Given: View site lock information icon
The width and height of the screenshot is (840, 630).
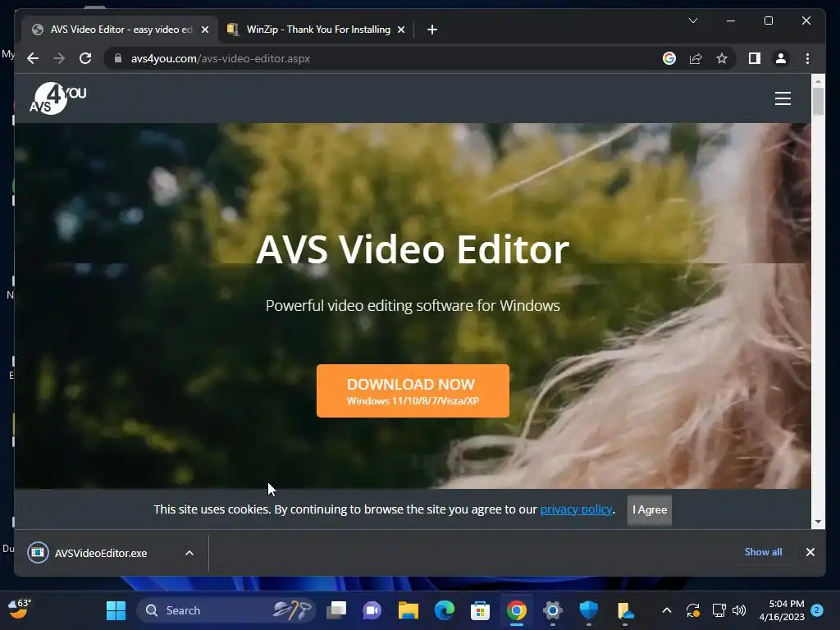Looking at the screenshot, I should [x=118, y=58].
